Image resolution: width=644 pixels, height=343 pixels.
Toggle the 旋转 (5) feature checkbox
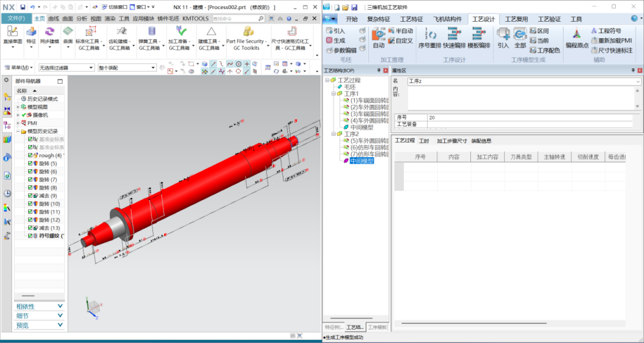(x=30, y=164)
